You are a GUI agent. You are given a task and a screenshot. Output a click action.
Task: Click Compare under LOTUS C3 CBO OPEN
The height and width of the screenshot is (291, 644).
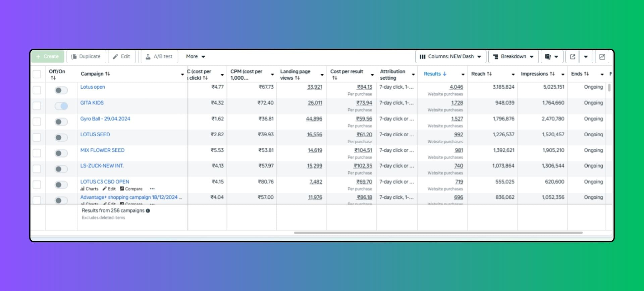[x=131, y=189]
